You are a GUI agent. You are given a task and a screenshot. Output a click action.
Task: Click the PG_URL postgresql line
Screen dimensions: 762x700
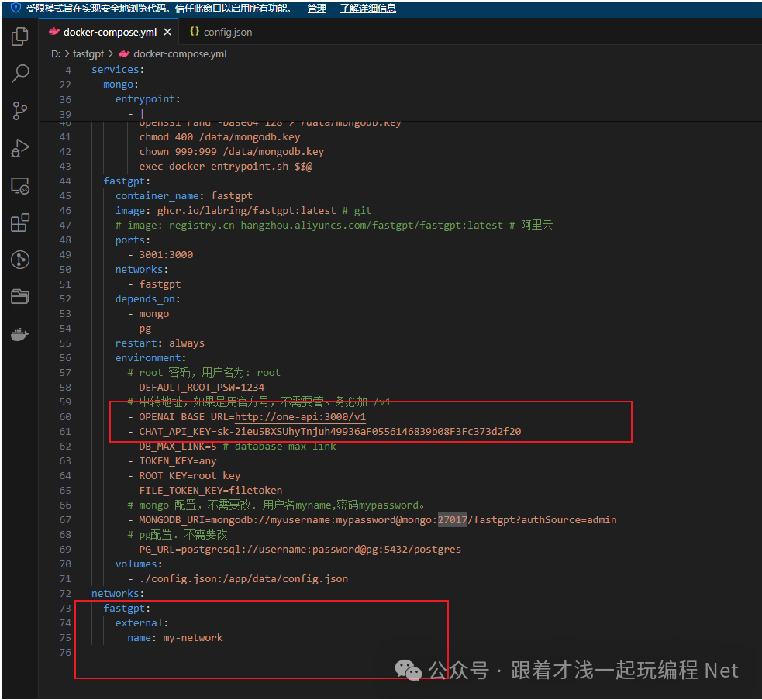point(295,550)
